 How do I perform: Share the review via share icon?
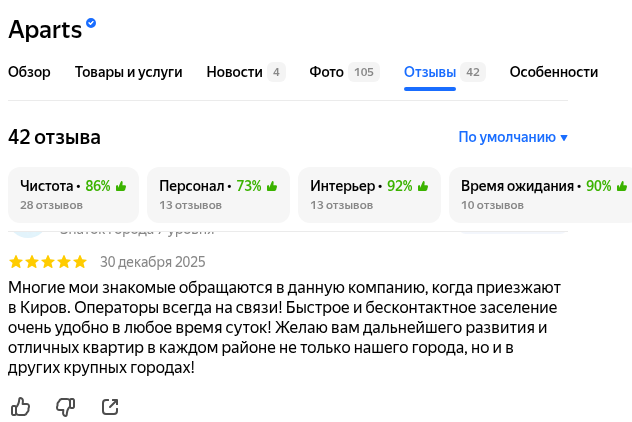click(110, 406)
